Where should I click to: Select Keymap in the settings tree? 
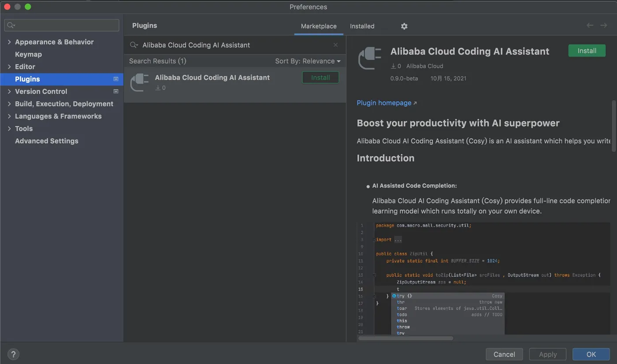click(28, 54)
